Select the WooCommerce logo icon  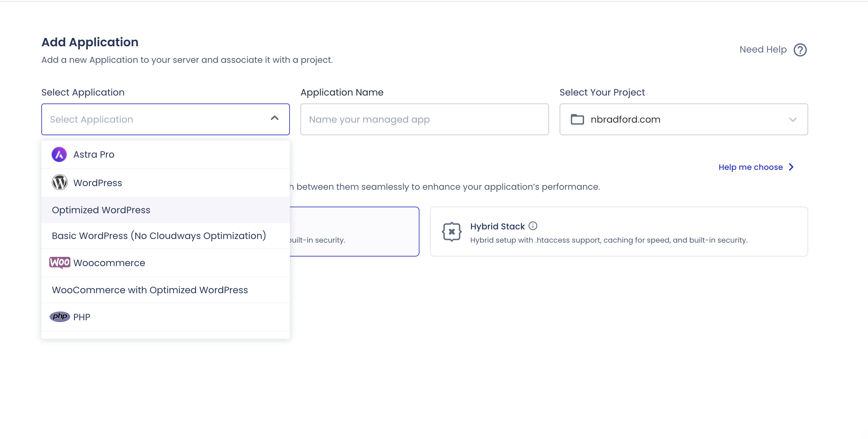pyautogui.click(x=59, y=263)
